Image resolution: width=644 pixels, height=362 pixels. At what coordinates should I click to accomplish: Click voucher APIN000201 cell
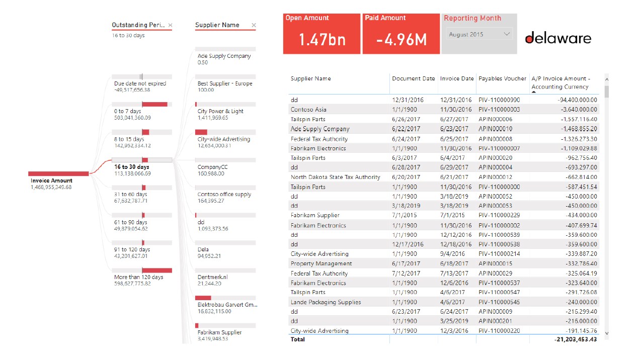[495, 321]
